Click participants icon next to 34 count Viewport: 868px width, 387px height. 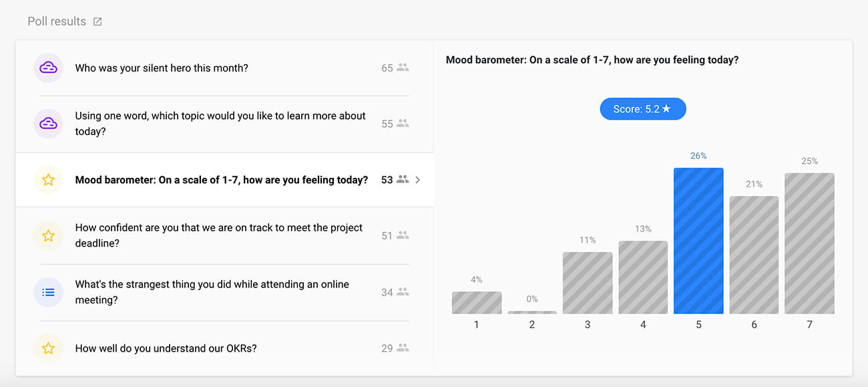403,292
